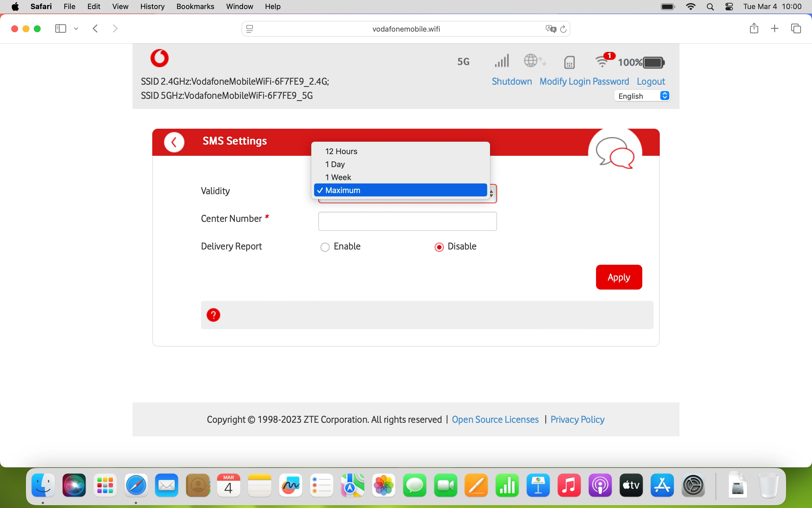Open Trash from the Dock
812x508 pixels.
(768, 485)
